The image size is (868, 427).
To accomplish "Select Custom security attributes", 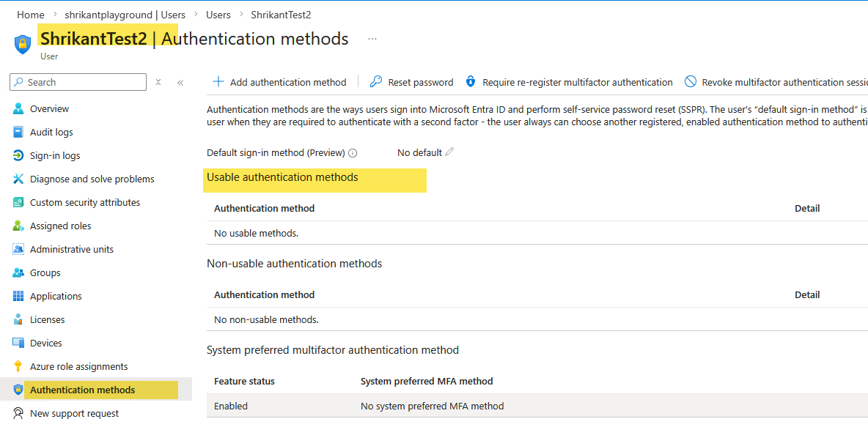I will pos(85,202).
